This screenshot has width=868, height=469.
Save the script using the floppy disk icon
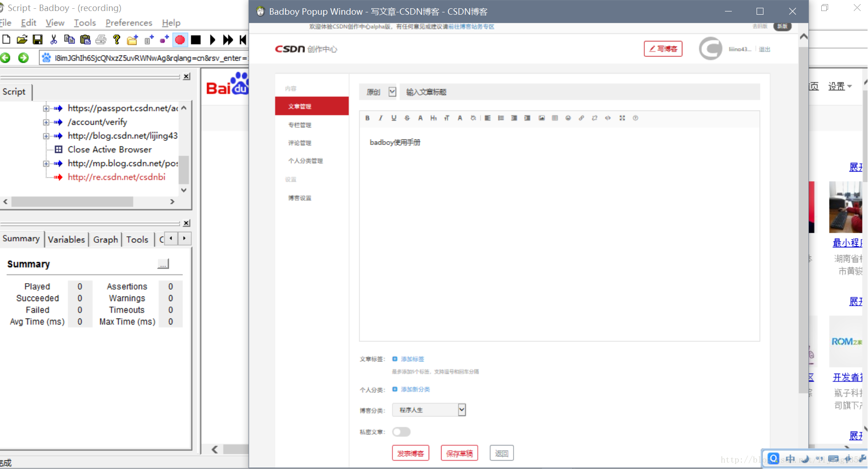tap(38, 39)
